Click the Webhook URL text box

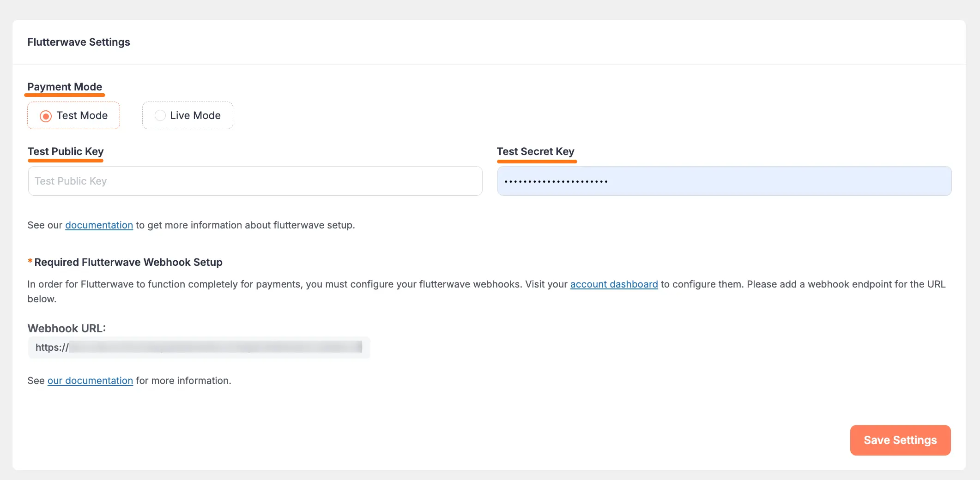[199, 348]
